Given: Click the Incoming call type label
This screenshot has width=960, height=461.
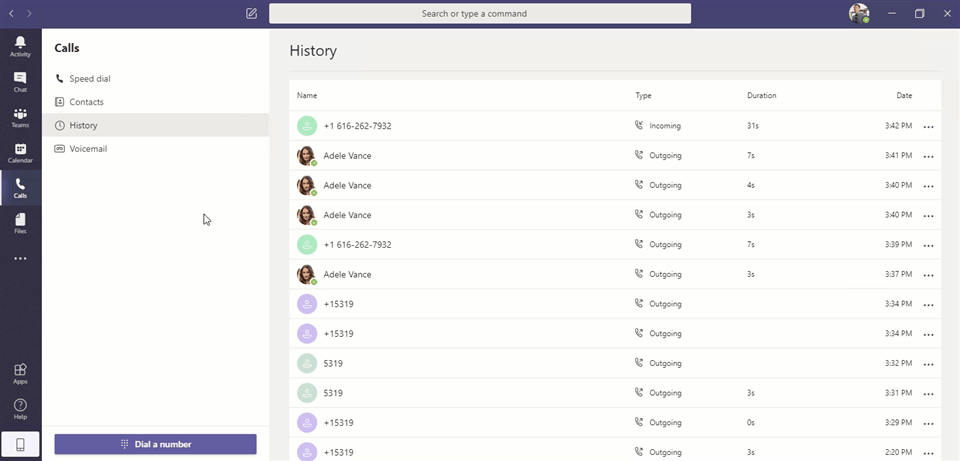Looking at the screenshot, I should coord(665,126).
